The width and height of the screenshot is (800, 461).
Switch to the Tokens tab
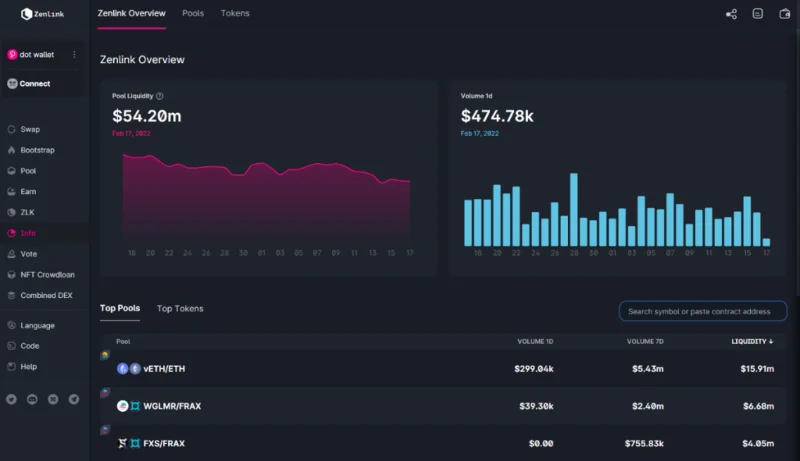pyautogui.click(x=235, y=13)
